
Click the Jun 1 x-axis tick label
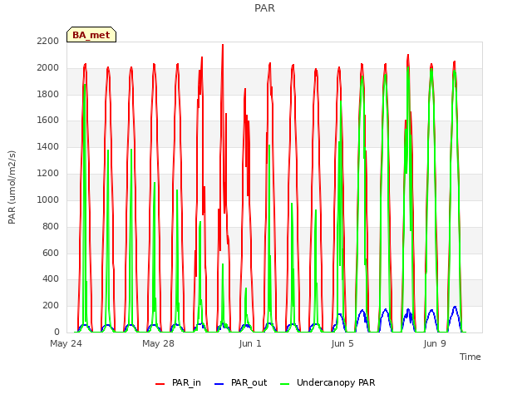click(250, 343)
